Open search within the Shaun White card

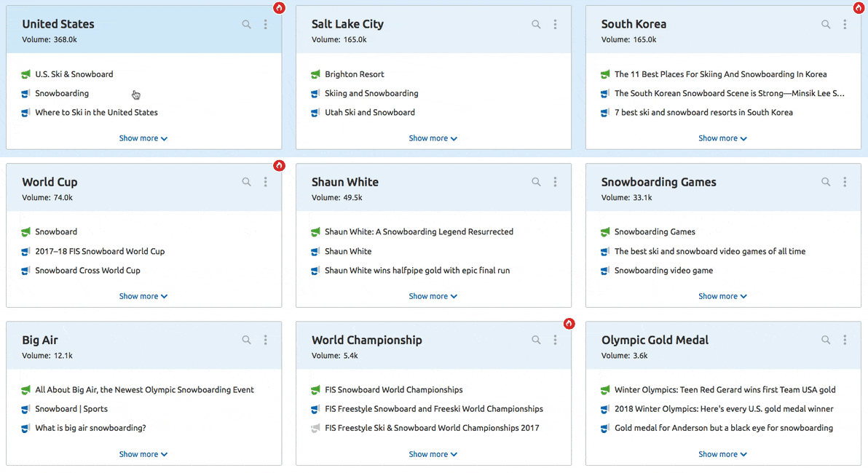536,181
